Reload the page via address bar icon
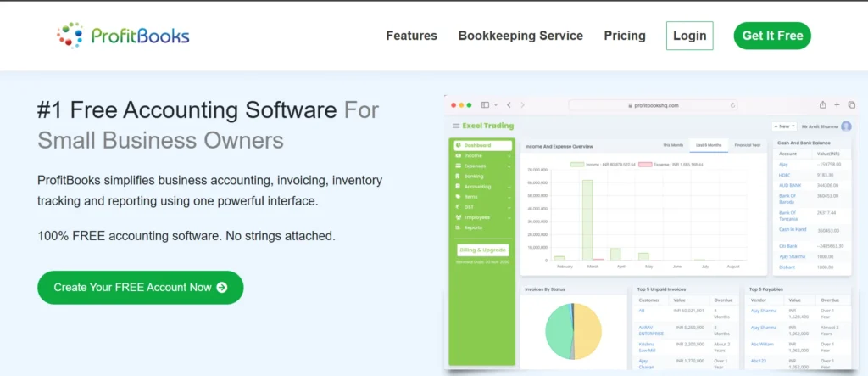The width and height of the screenshot is (868, 376). 733,104
